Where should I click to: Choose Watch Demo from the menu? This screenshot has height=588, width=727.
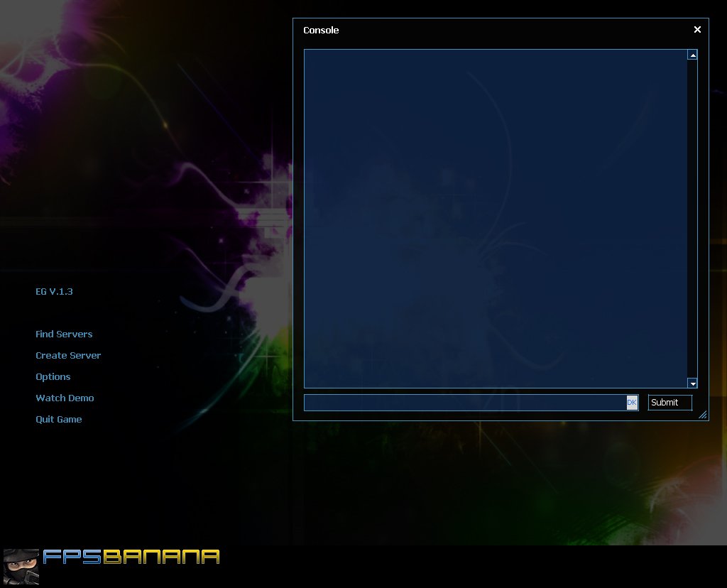(x=65, y=398)
